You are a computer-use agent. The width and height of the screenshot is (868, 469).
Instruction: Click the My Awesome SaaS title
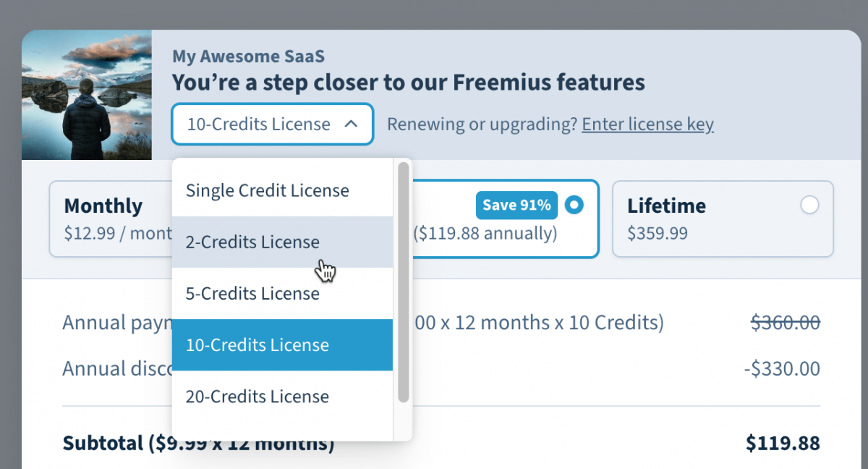pyautogui.click(x=248, y=56)
